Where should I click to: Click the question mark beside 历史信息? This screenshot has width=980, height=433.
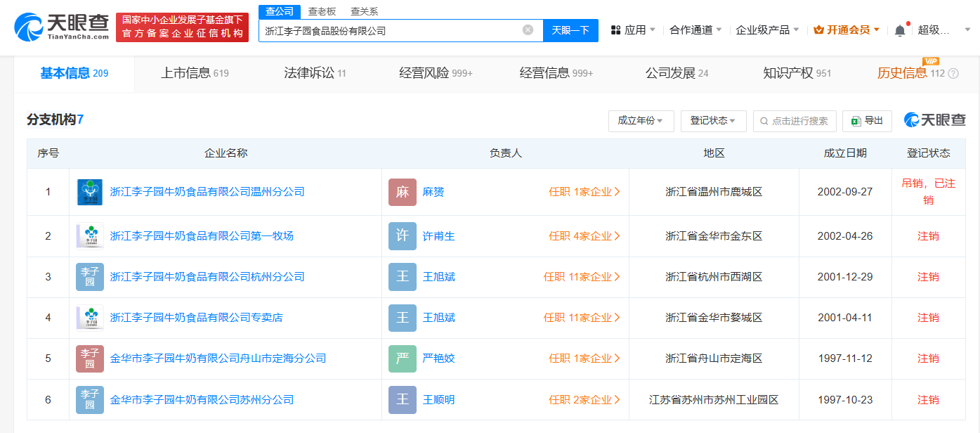(953, 73)
